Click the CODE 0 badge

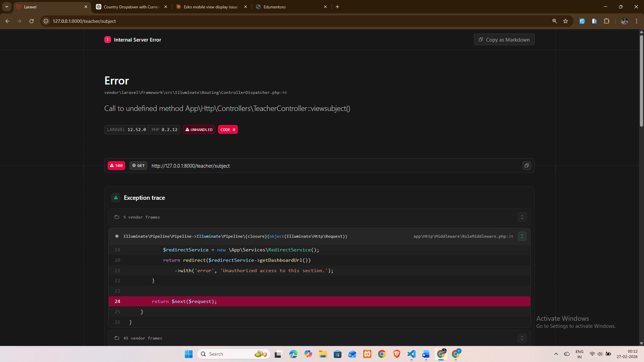pyautogui.click(x=228, y=130)
